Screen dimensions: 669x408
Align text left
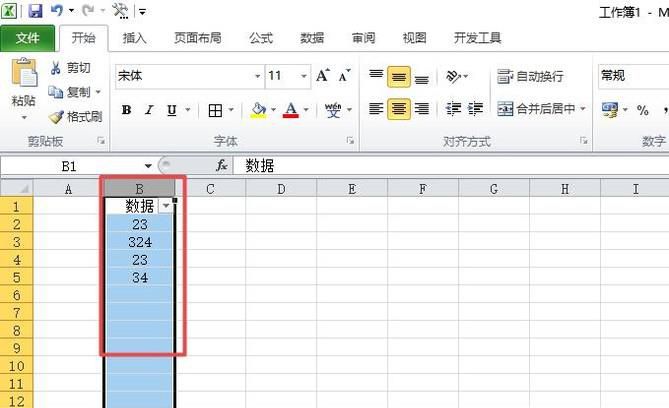pyautogui.click(x=376, y=109)
